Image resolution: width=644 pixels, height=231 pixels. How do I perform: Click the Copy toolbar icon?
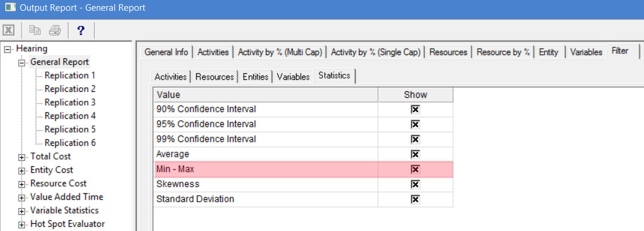[x=35, y=31]
